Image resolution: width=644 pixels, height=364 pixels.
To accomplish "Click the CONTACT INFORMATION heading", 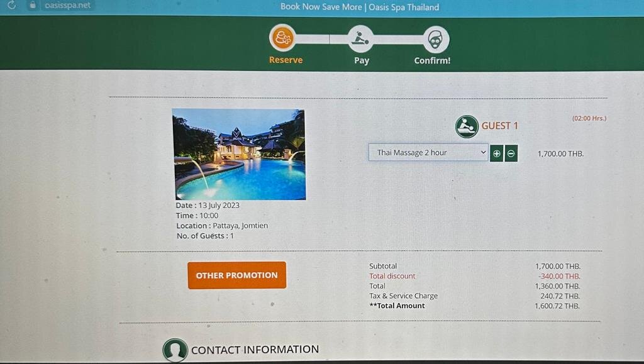I will coord(255,350).
